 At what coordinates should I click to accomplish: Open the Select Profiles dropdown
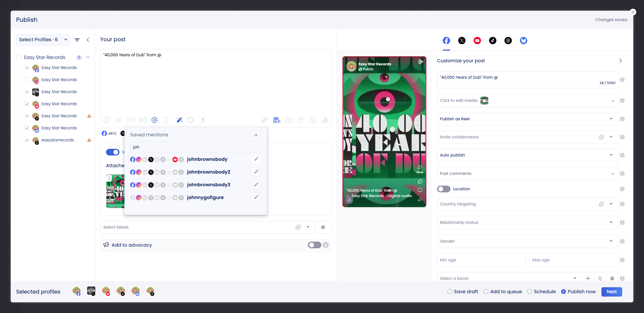point(43,40)
